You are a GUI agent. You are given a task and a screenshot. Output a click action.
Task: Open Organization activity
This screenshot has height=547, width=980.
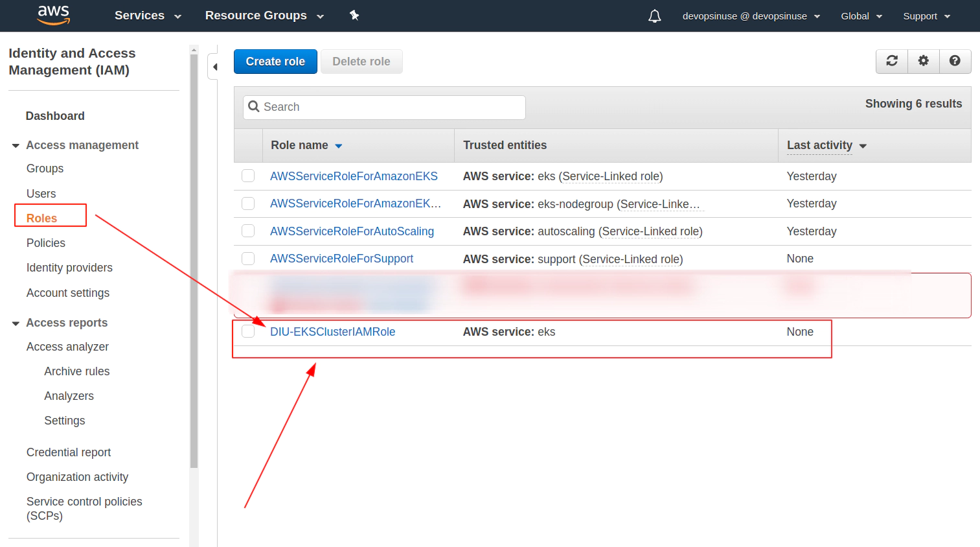(77, 477)
